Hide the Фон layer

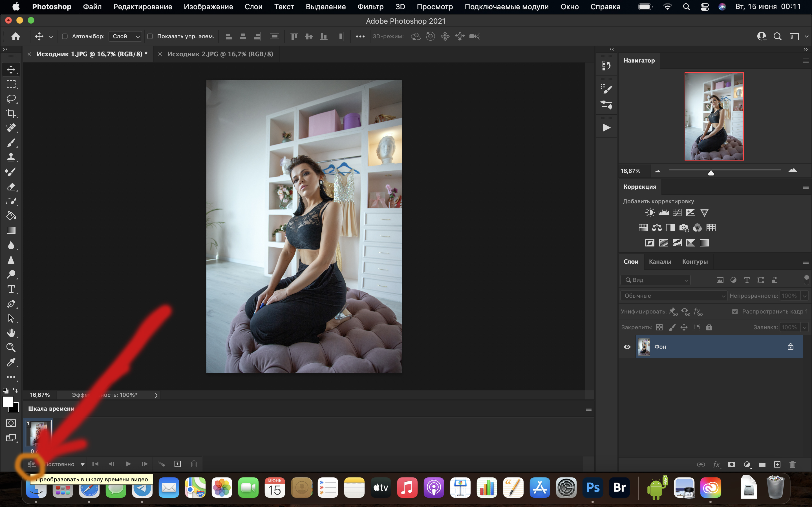click(x=627, y=347)
